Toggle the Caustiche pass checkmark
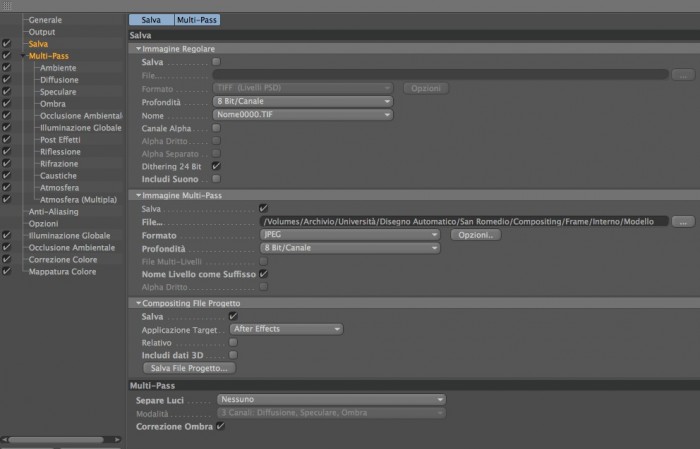The image size is (700, 449). coord(6,175)
